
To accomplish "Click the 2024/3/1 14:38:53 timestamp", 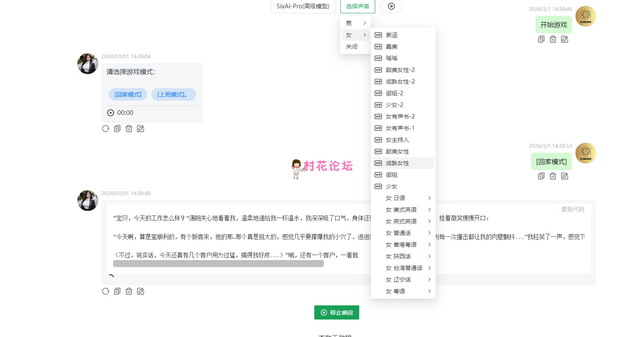I will [550, 146].
